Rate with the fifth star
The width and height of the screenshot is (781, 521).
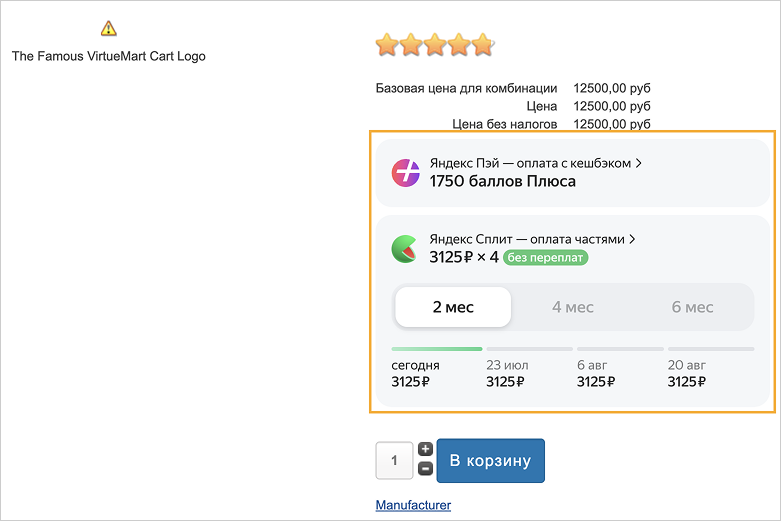click(x=483, y=44)
